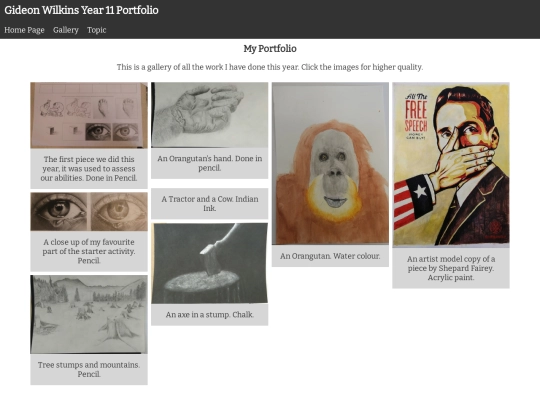Click the Shepard Fairey acrylic paint caption
The image size is (540, 405).
click(451, 268)
